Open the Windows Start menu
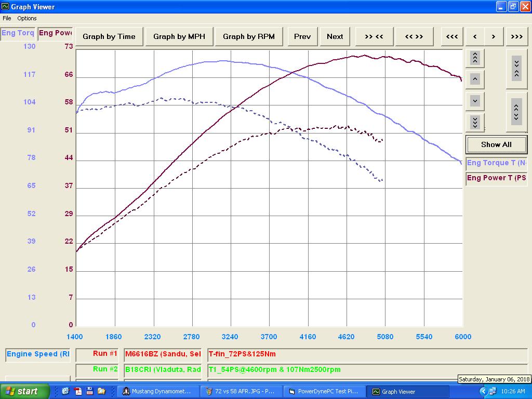This screenshot has height=399, width=532. pyautogui.click(x=25, y=391)
